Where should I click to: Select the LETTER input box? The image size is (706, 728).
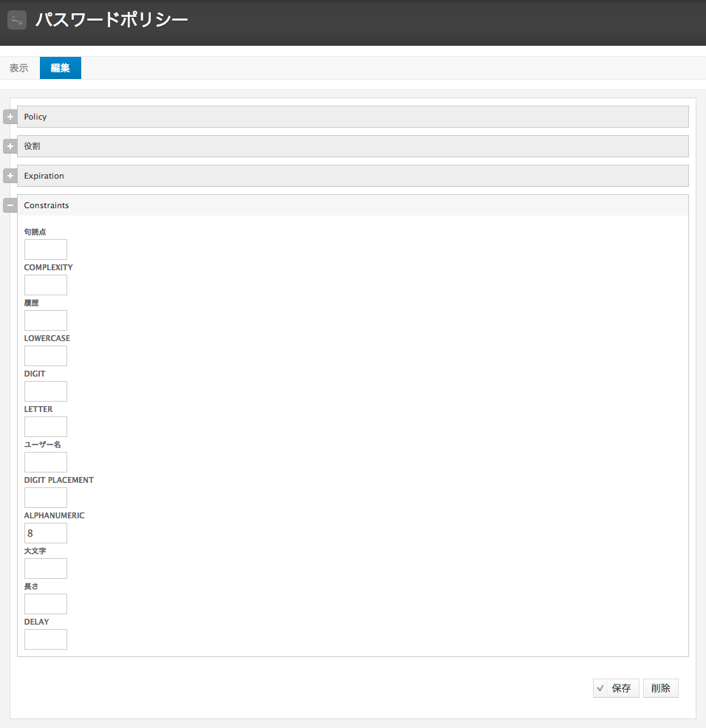(45, 426)
